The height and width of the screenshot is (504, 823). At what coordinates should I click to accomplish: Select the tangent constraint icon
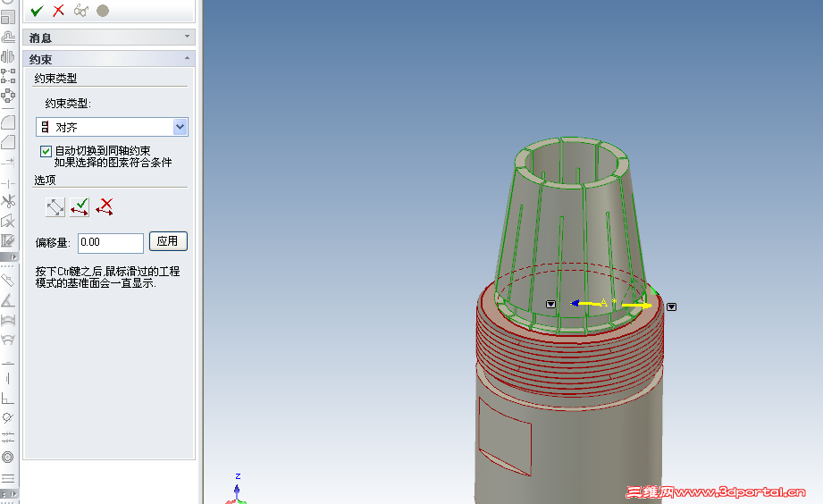(x=8, y=418)
